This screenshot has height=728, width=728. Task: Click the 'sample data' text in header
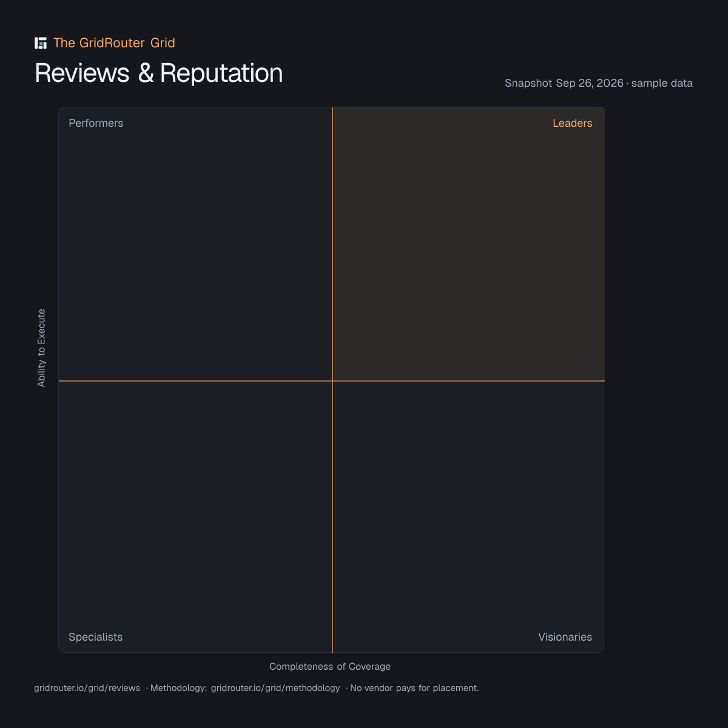[x=662, y=83]
